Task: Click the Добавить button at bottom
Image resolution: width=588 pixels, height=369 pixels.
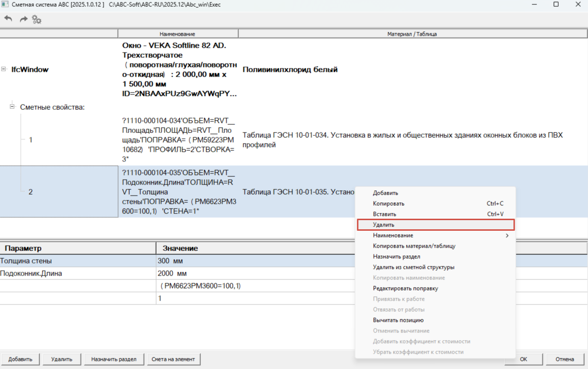Action: tap(20, 359)
